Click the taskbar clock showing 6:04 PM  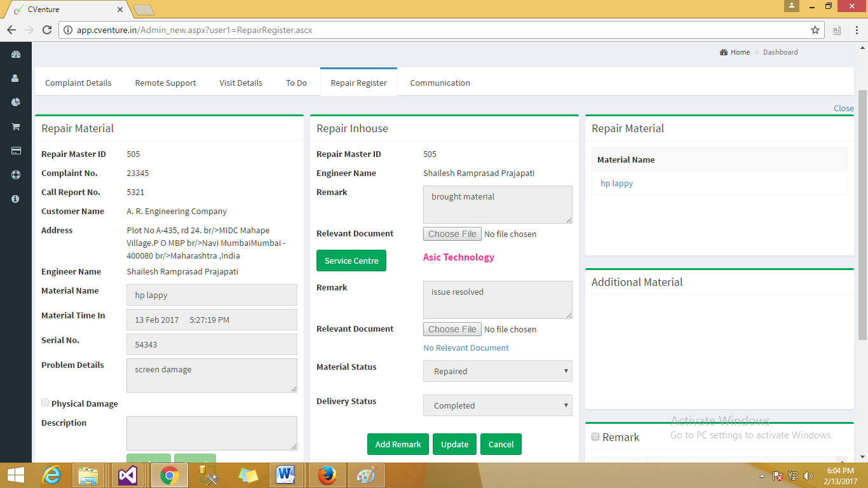pyautogui.click(x=840, y=475)
